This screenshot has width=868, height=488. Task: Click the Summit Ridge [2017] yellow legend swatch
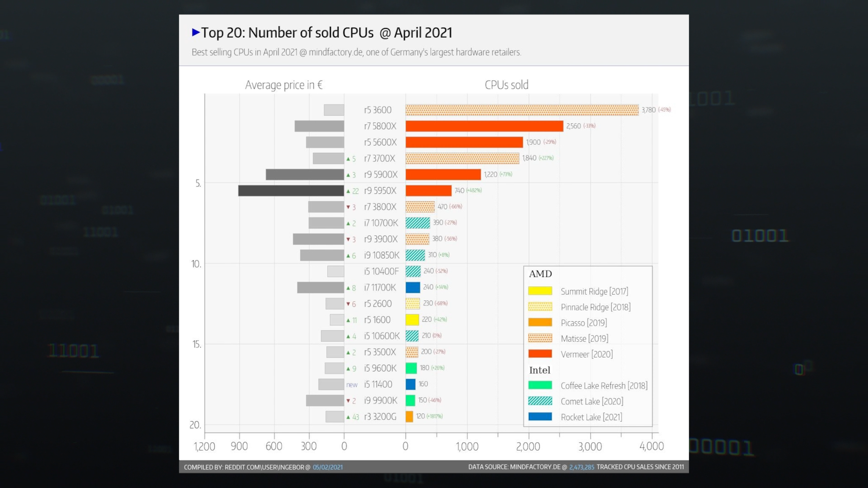[x=540, y=291]
